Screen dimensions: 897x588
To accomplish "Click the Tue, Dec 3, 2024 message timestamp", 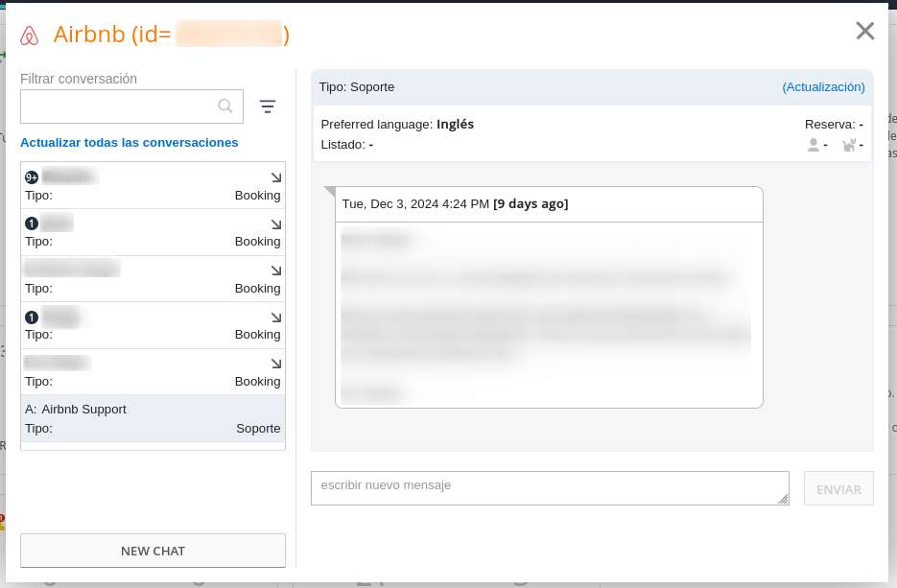I will pyautogui.click(x=456, y=204).
